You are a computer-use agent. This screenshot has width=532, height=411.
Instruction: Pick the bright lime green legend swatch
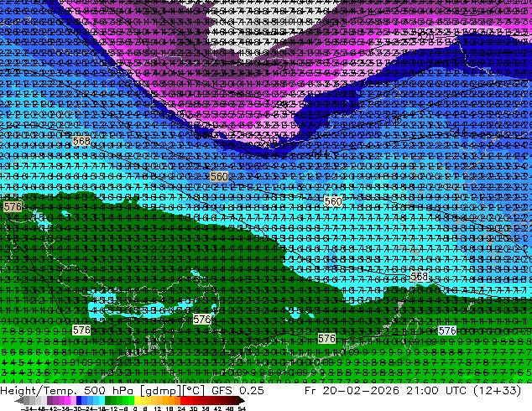click(x=131, y=400)
